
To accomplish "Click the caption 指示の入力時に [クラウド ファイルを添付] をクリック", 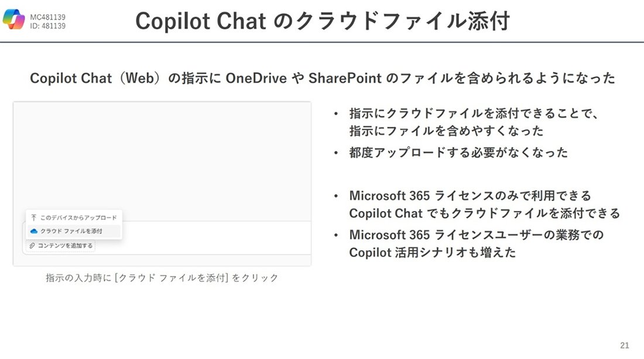I will (x=162, y=278).
